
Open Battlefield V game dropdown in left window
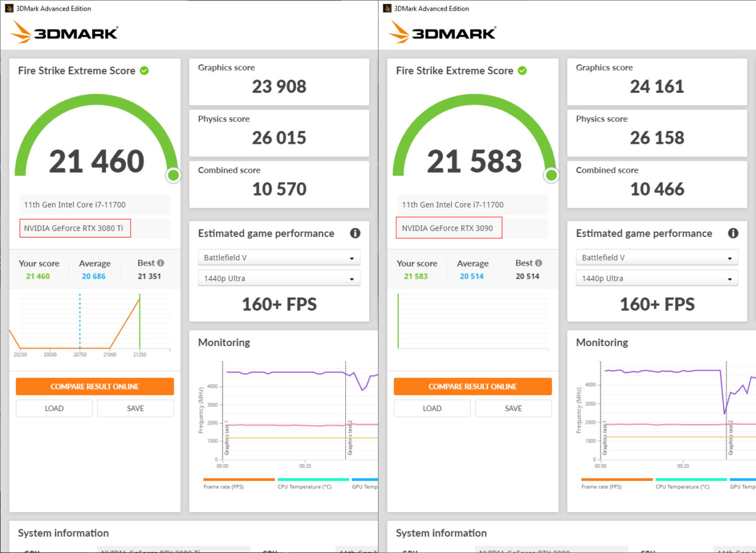279,257
